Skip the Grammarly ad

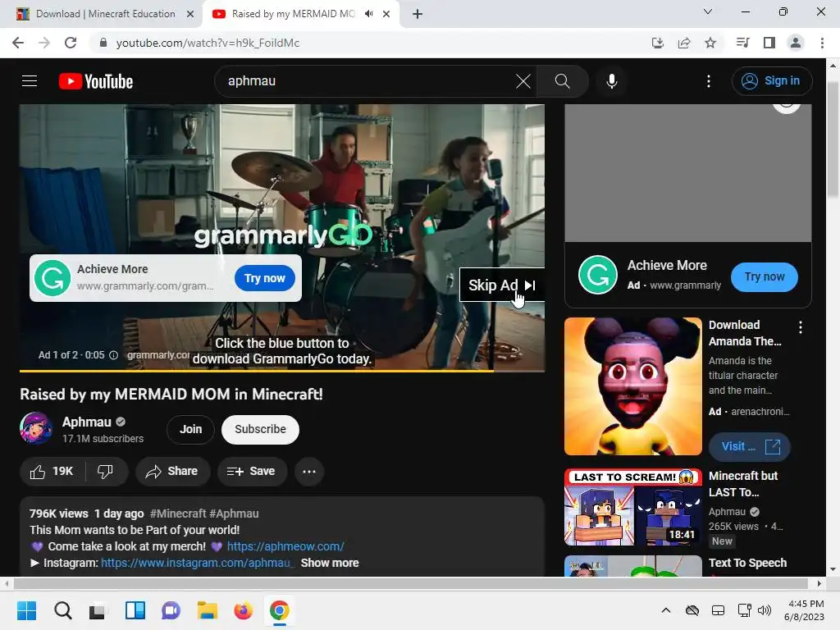point(501,285)
